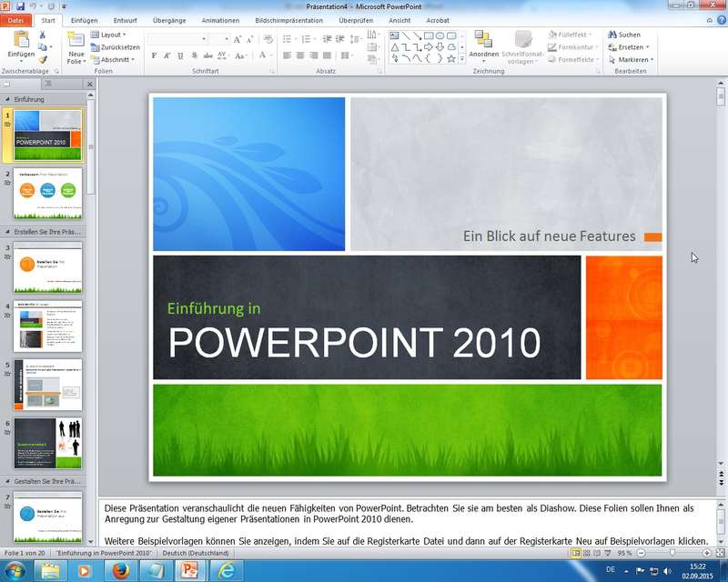Select slide 3 thumbnail in slide panel
Screen dimensions: 728x582
pos(47,266)
